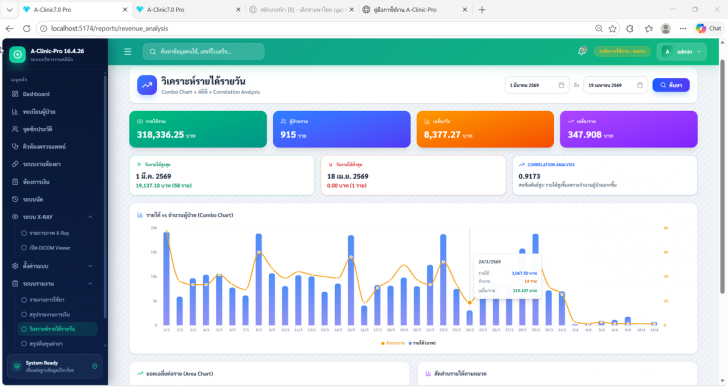Open the browser tab search chevron
This screenshot has width=728, height=387.
click(9, 9)
